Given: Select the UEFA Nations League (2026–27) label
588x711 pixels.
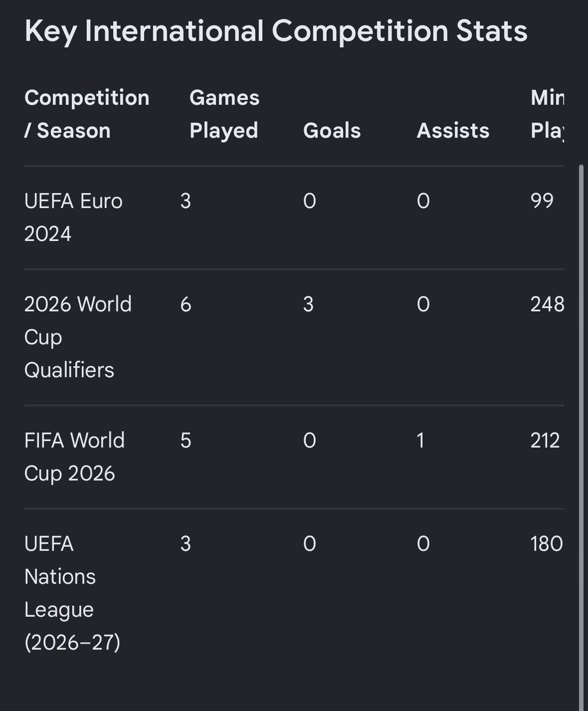Looking at the screenshot, I should [x=72, y=593].
